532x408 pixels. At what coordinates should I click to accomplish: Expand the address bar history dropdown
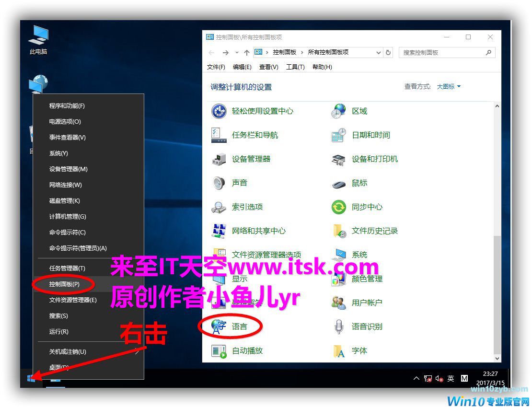pos(379,53)
